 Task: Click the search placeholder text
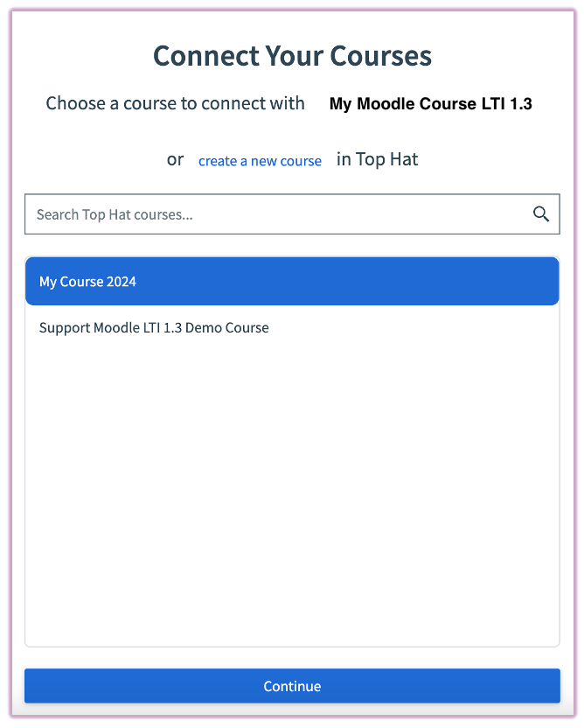tap(115, 214)
